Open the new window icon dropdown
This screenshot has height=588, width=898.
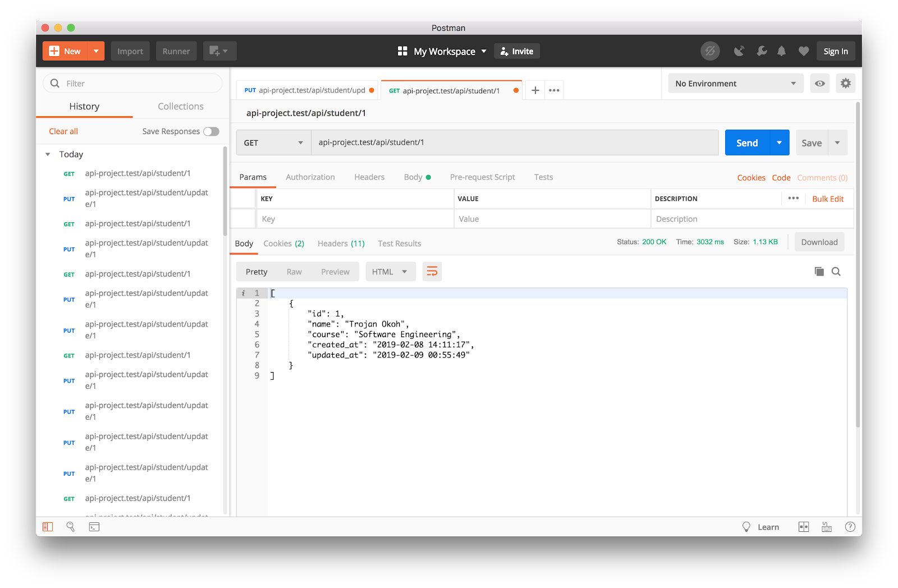click(219, 51)
